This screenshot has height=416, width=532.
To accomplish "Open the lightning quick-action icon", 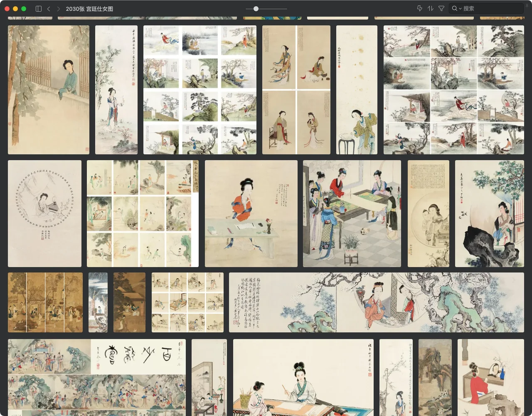I will coord(419,8).
